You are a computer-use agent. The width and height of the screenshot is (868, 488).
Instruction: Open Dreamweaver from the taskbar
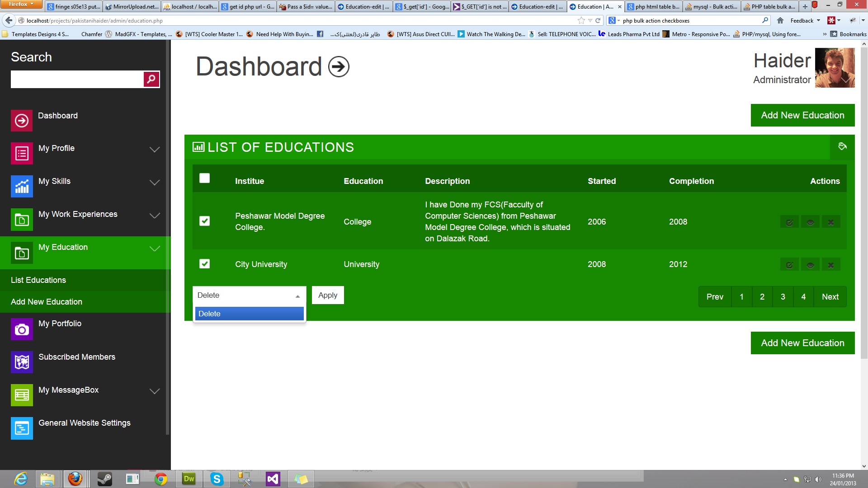189,479
